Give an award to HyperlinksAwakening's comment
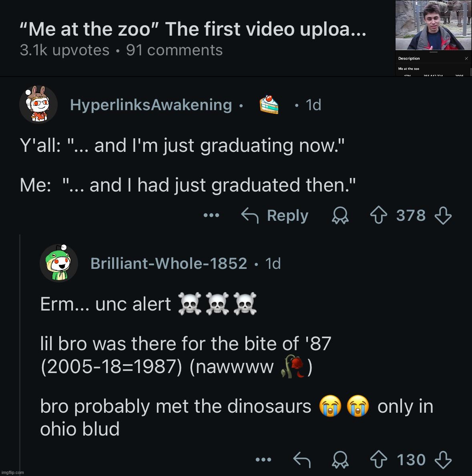This screenshot has height=476, width=472. pos(340,216)
